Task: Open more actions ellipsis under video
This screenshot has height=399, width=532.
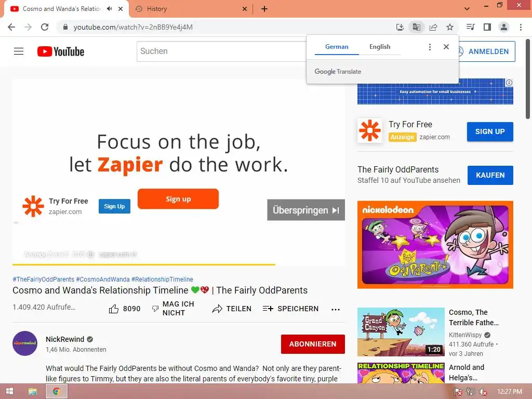Action: pyautogui.click(x=336, y=310)
